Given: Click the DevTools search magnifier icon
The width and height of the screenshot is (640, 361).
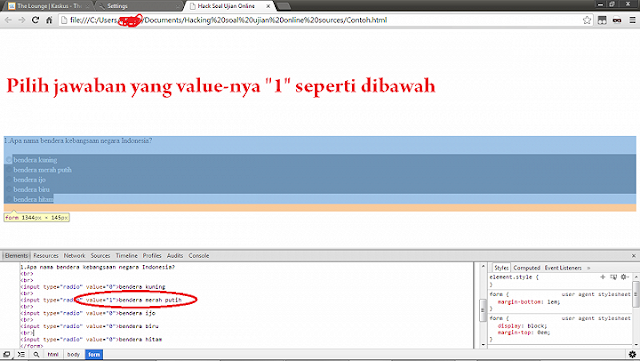Looking at the screenshot, I should (x=36, y=354).
